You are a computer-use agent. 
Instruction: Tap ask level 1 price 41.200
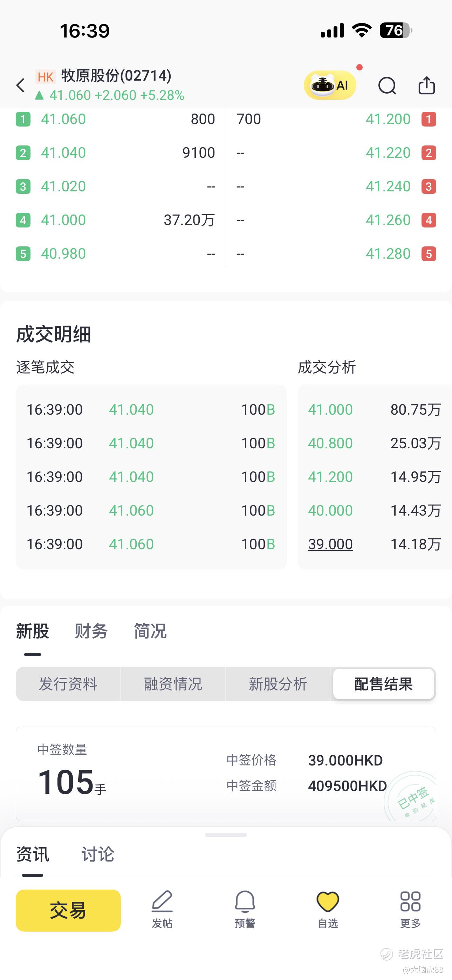388,119
